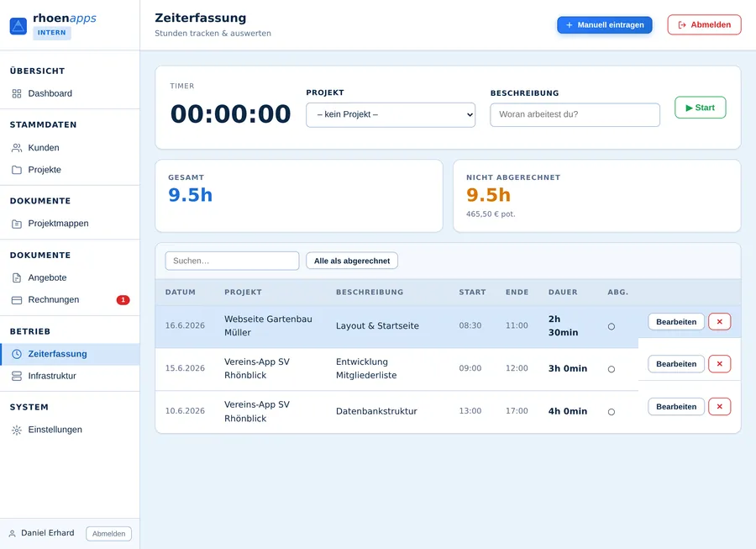The height and width of the screenshot is (549, 756).
Task: Focus the Suchen search field
Action: coord(232,261)
